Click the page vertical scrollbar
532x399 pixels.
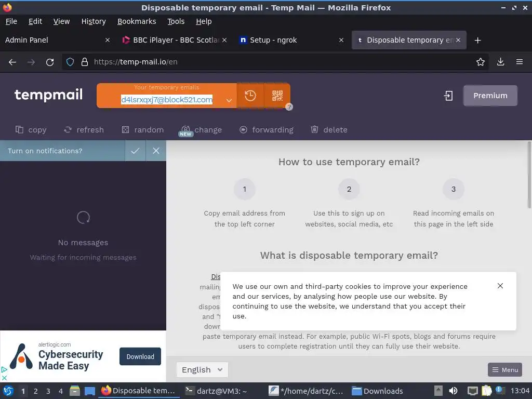tap(529, 175)
